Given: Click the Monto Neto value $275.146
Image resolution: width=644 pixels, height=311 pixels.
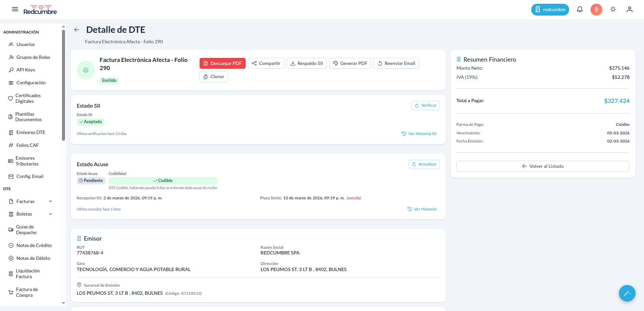Looking at the screenshot, I should point(619,68).
